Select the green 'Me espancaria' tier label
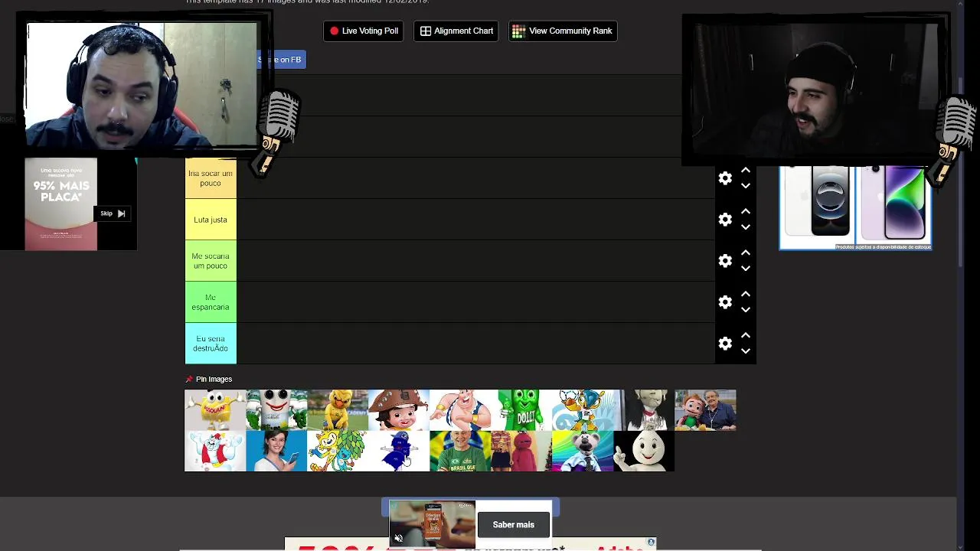This screenshot has height=551, width=980. click(x=211, y=302)
